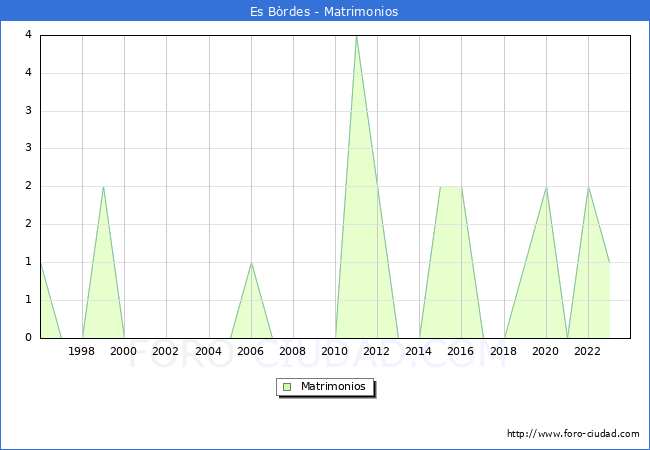This screenshot has width=650, height=450.
Task: Select the 2011 peak data point
Action: (x=356, y=36)
